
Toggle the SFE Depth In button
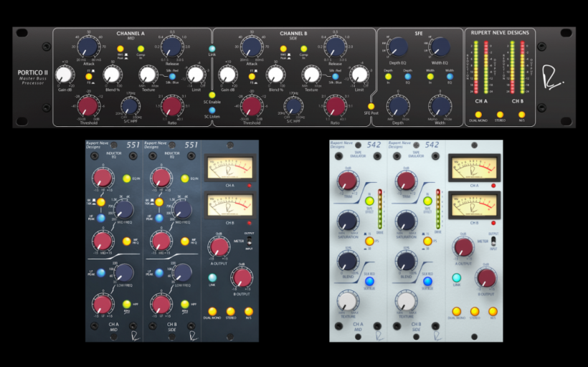389,77
